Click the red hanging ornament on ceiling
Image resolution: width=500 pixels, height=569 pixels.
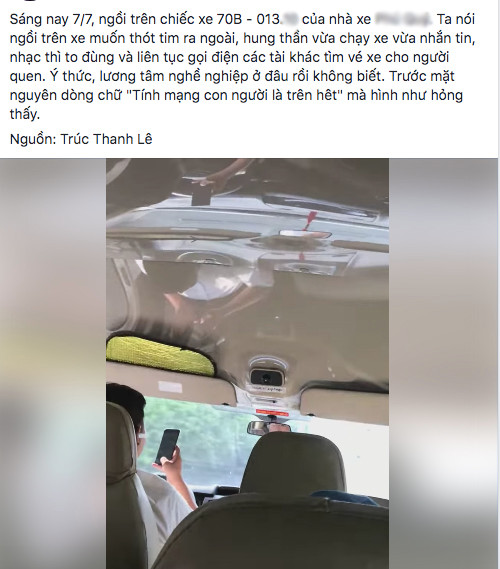tap(311, 221)
